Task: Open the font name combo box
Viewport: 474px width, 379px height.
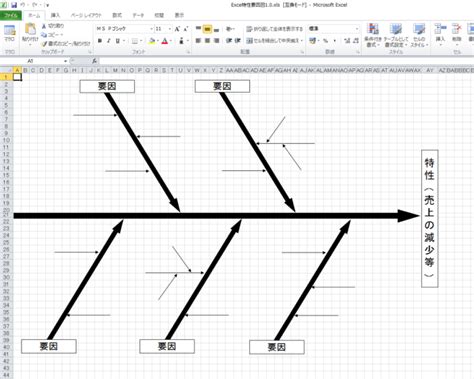Action: click(x=124, y=29)
